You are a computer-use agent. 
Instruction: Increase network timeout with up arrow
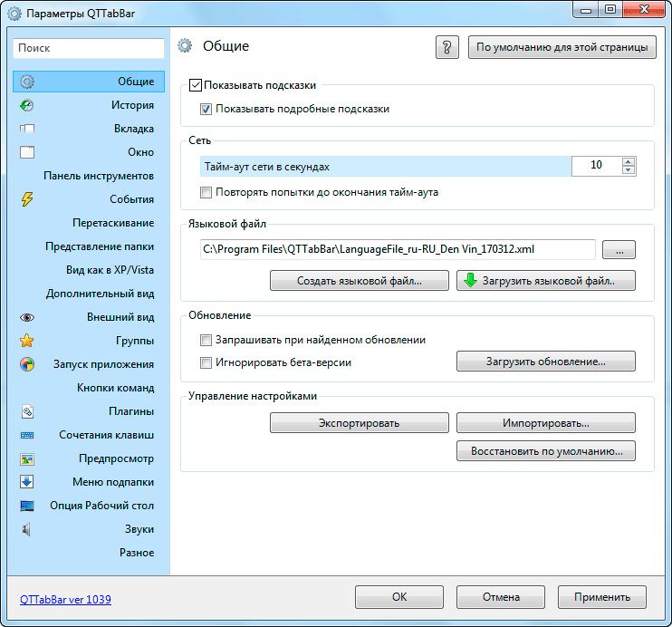[x=629, y=162]
